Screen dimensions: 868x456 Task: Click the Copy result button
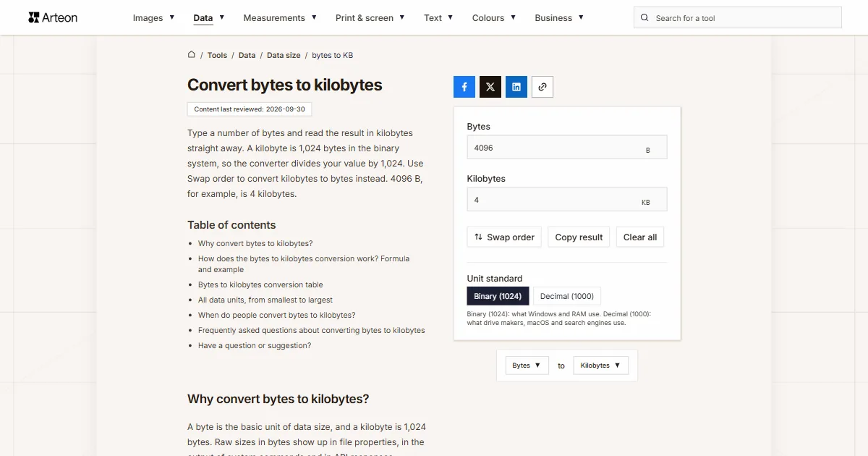click(579, 237)
